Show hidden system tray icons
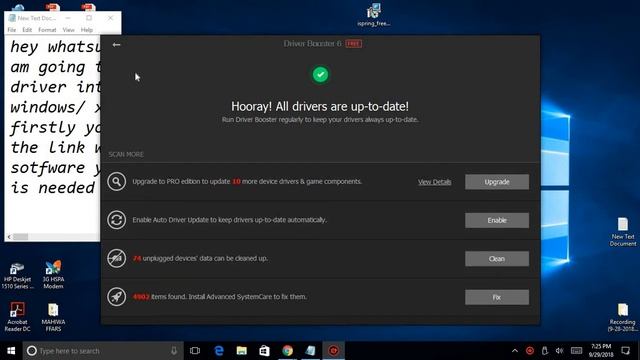The height and width of the screenshot is (360, 640). click(x=515, y=351)
